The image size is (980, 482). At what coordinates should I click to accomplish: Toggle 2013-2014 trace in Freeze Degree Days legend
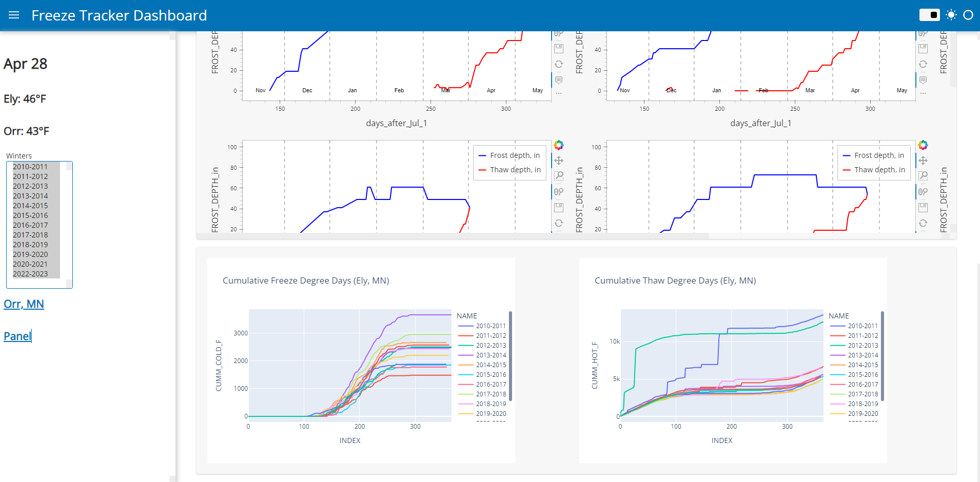coord(482,355)
